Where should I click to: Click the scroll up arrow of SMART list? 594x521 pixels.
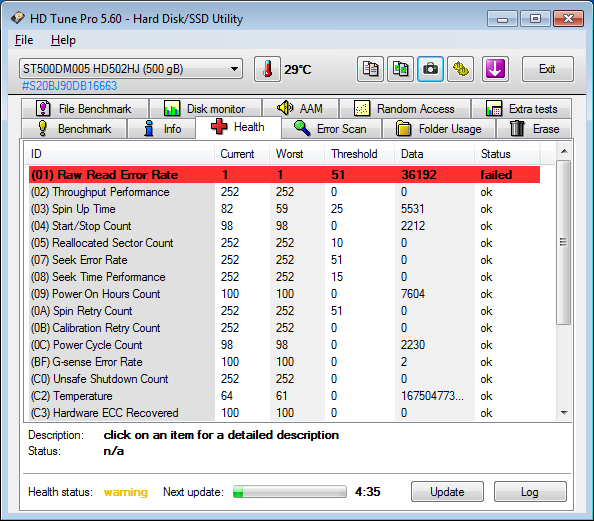tap(564, 152)
